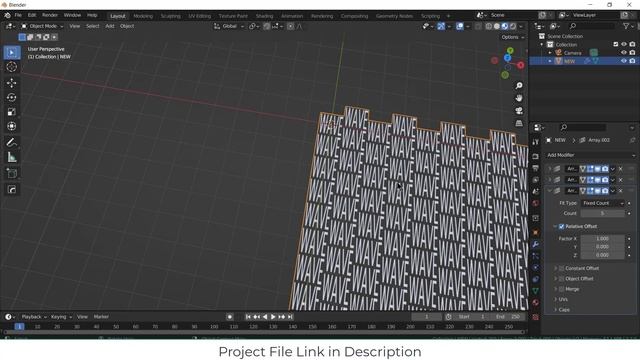
Task: Open the Keying menu in timeline
Action: (61, 317)
